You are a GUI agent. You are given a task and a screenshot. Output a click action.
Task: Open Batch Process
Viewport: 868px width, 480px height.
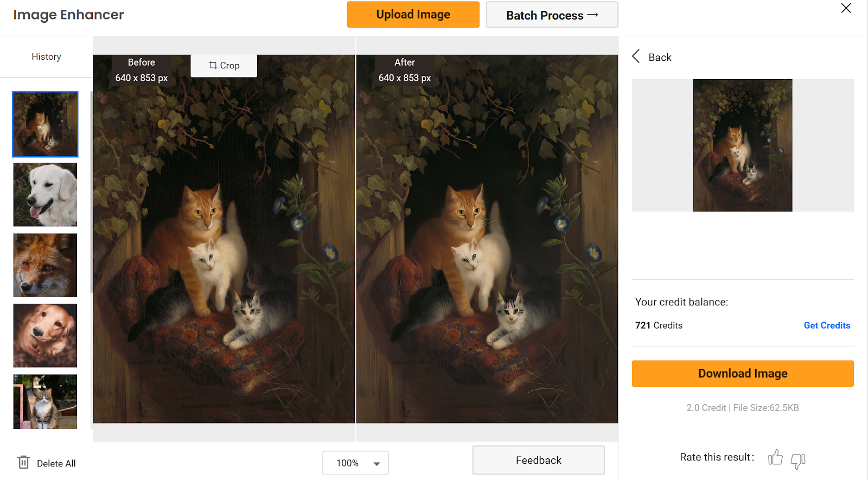pyautogui.click(x=552, y=15)
